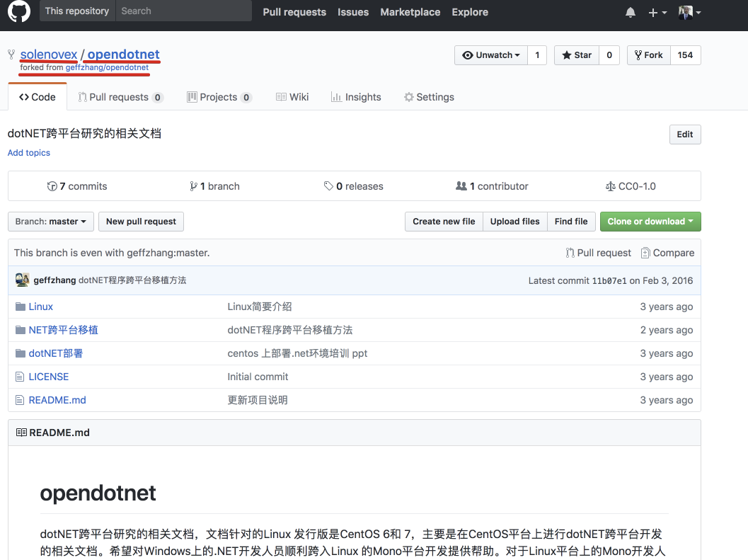Fork the repository
Screen dimensions: 748x560
[x=649, y=55]
